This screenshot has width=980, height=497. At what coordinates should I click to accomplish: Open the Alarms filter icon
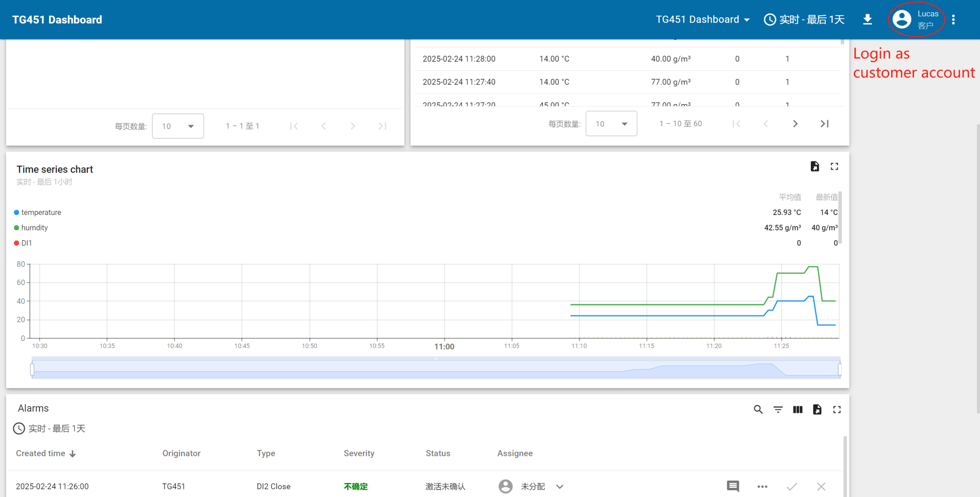click(778, 409)
